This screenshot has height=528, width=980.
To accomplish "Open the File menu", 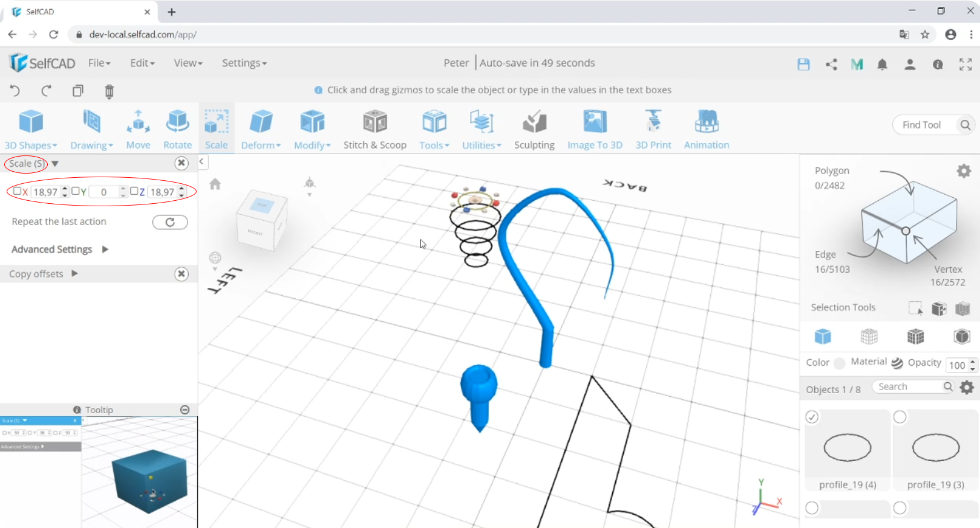I will 99,63.
